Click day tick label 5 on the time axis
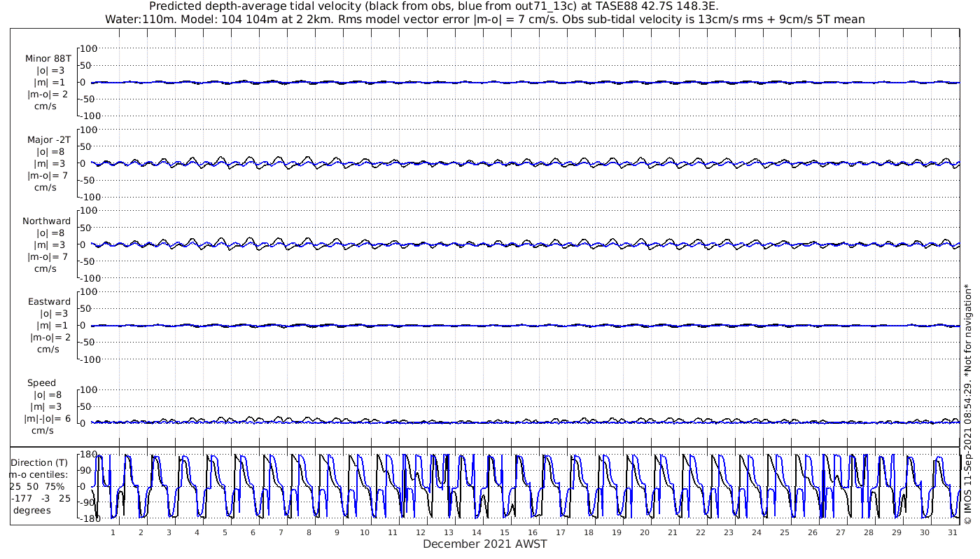The height and width of the screenshot is (559, 980). pos(225,532)
